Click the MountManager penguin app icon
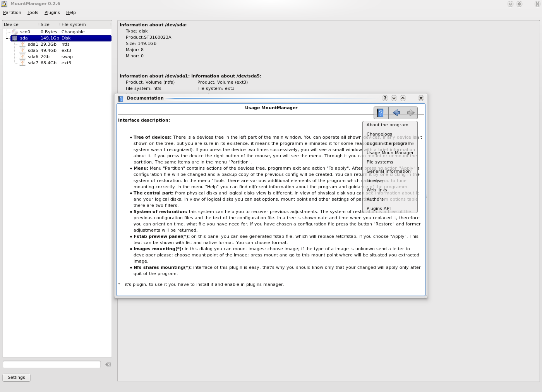542x392 pixels. [4, 3]
